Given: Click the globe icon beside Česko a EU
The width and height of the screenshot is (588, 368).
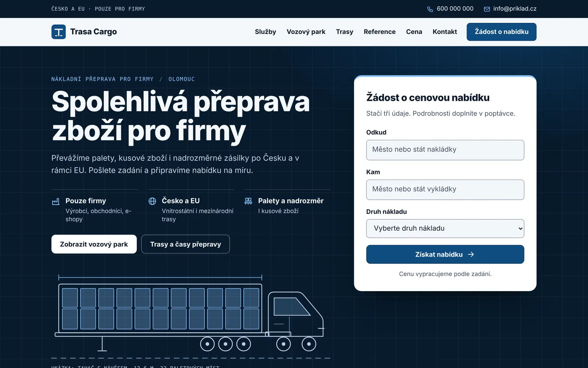Looking at the screenshot, I should click(x=152, y=201).
